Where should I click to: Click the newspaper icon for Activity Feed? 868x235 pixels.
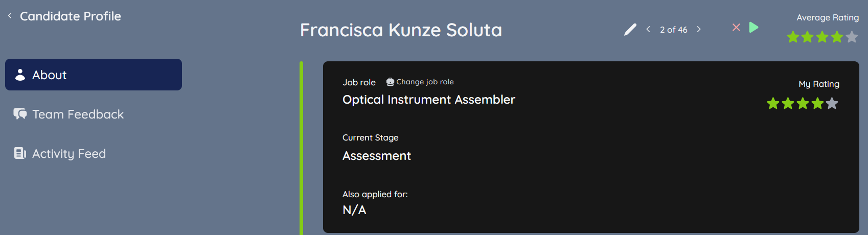(x=20, y=153)
